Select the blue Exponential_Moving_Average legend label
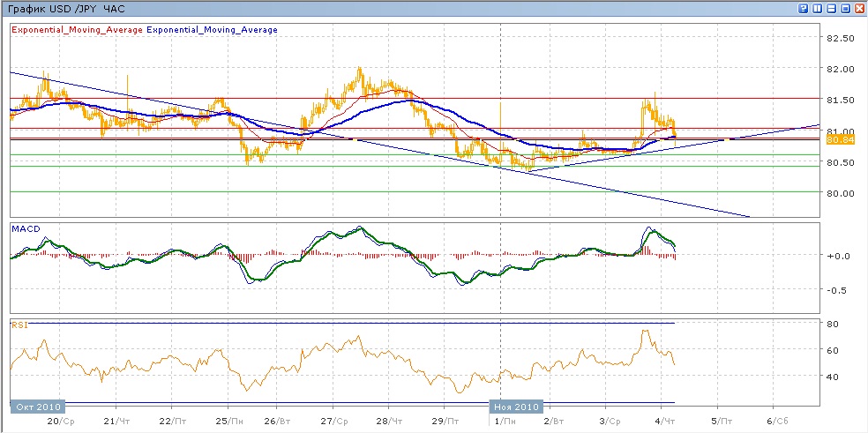Screen dimensions: 868x433 212,30
